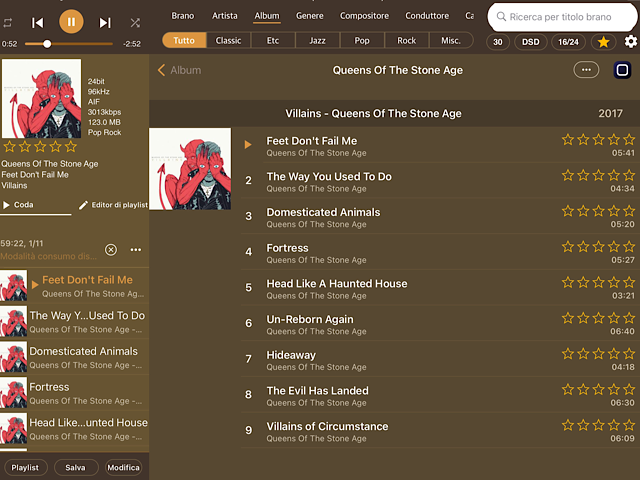Select the Jazz genre filter

pyautogui.click(x=317, y=40)
